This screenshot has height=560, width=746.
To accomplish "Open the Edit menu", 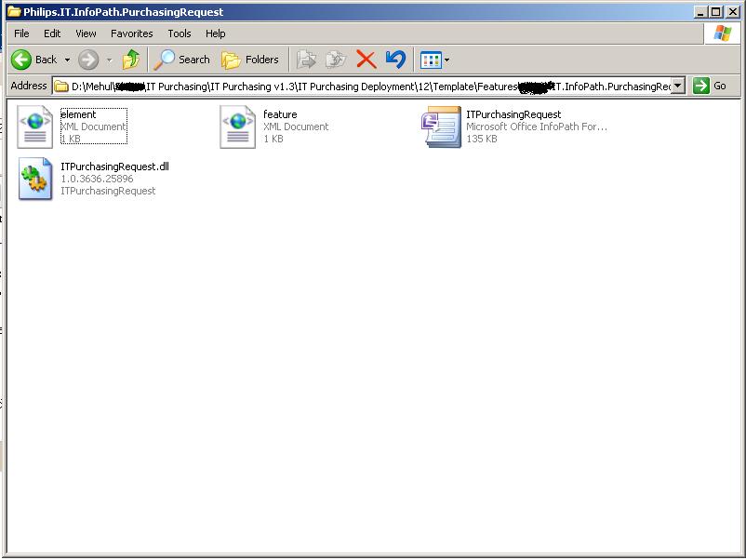I will 52,33.
